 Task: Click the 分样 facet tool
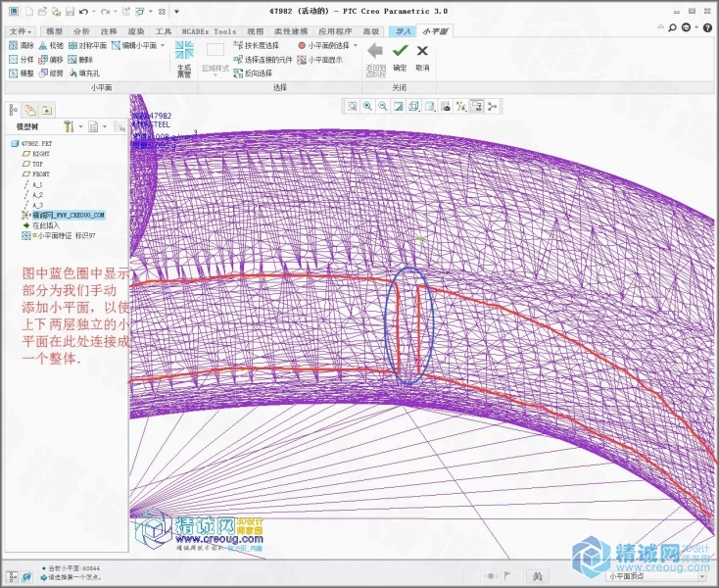click(x=22, y=59)
